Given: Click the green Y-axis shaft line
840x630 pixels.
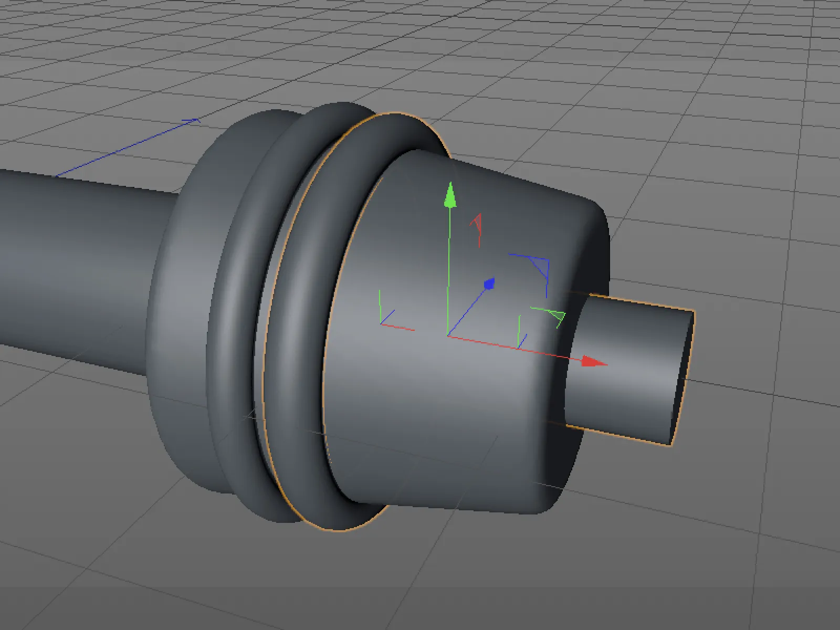Looking at the screenshot, I should 448,270.
